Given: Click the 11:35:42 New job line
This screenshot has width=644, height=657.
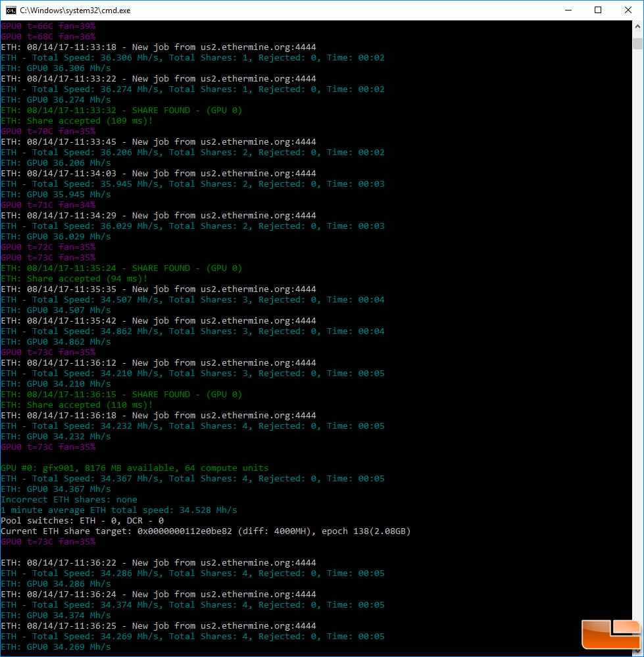Looking at the screenshot, I should 159,320.
